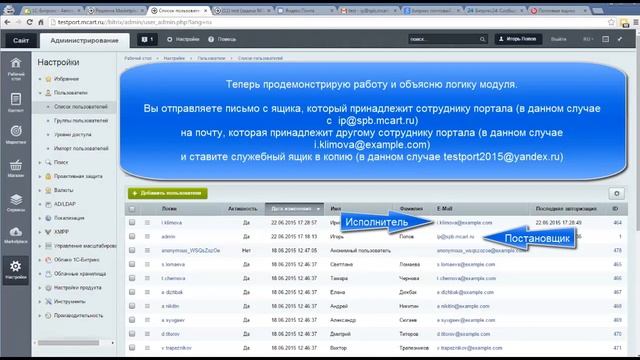The image size is (640, 360).
Task: Switch to the Администрирование tab
Action: (x=84, y=40)
